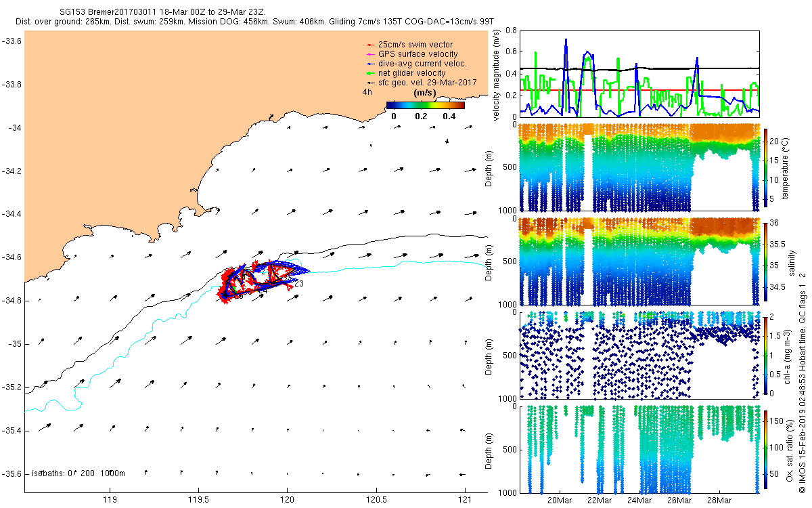Viewport: 812px width, 508px height.
Task: Click the salinity vertical colorbar
Action: tap(766, 261)
